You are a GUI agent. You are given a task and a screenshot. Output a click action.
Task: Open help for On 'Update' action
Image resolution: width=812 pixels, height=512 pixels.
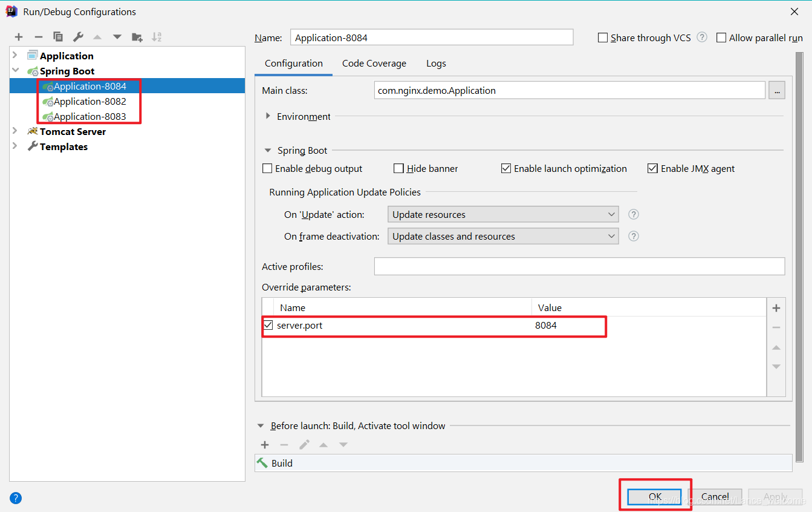[x=634, y=214]
